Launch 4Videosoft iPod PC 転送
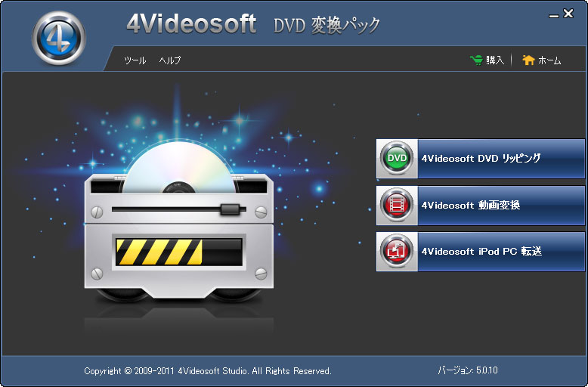588x387 pixels. (481, 252)
